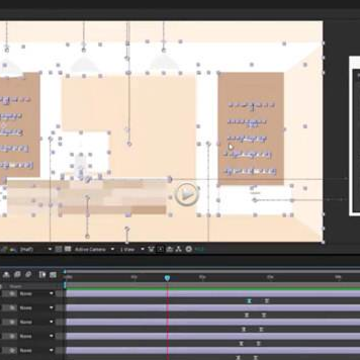Click the snapshot camera icon in viewer bar

point(170,249)
